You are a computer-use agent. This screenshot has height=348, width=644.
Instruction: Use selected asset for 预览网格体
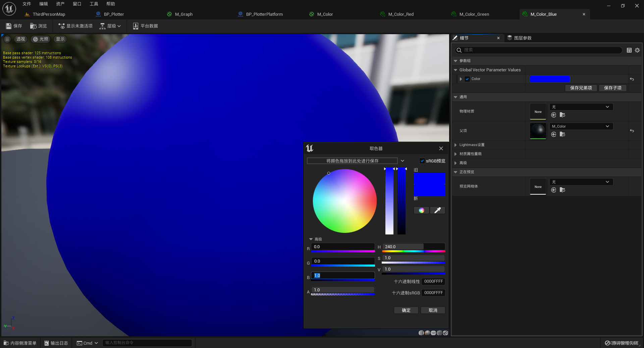(x=554, y=190)
